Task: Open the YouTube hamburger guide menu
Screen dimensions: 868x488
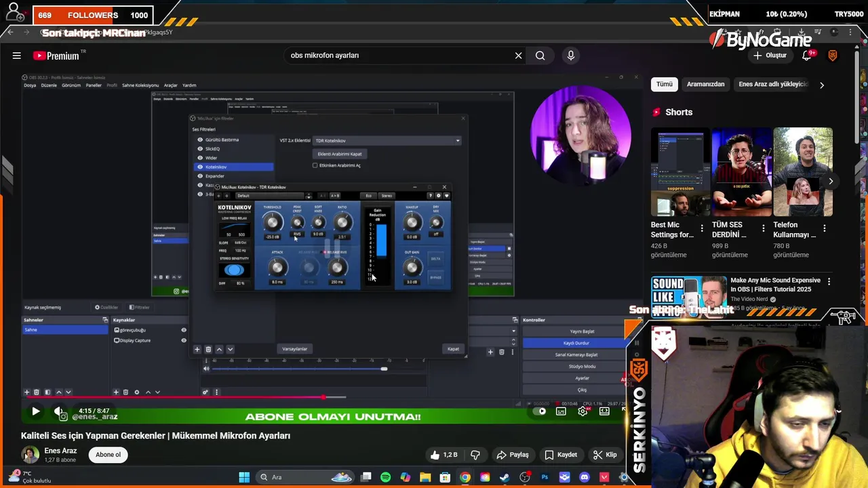Action: pyautogui.click(x=16, y=56)
